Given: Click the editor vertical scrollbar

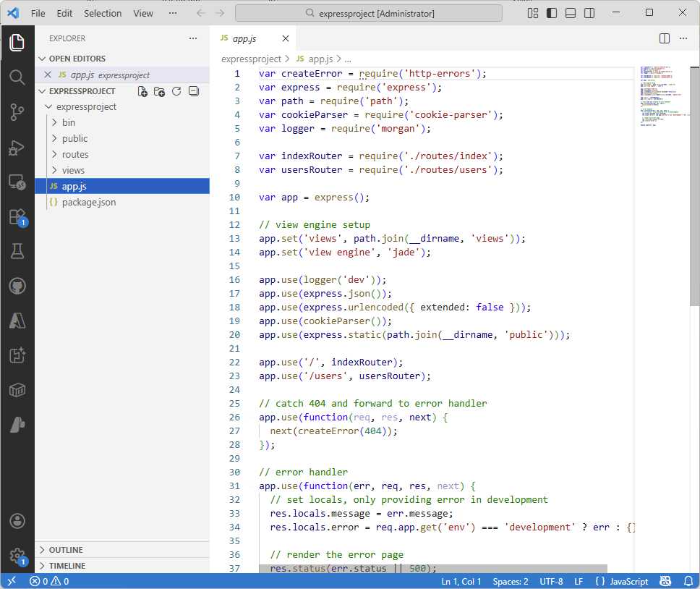Looking at the screenshot, I should click(x=695, y=186).
